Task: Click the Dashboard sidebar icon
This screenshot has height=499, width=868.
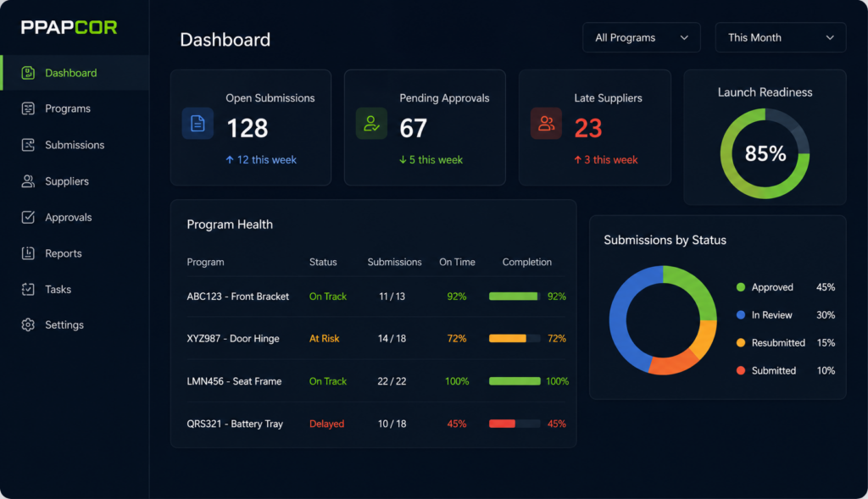Action: 28,73
